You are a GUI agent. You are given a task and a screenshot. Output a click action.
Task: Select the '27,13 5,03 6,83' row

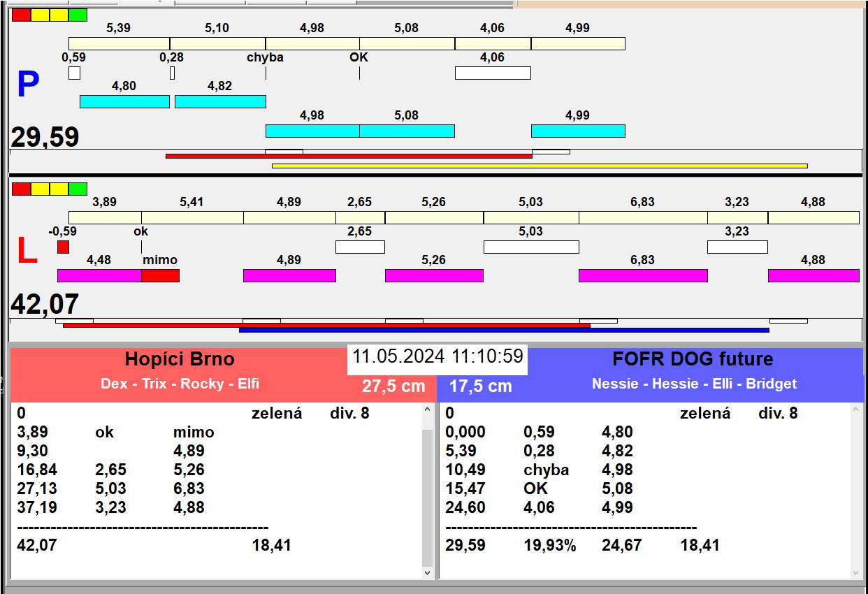click(217, 489)
